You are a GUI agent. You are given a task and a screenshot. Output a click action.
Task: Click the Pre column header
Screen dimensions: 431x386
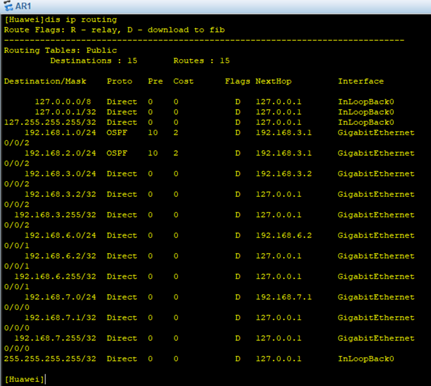coord(155,81)
